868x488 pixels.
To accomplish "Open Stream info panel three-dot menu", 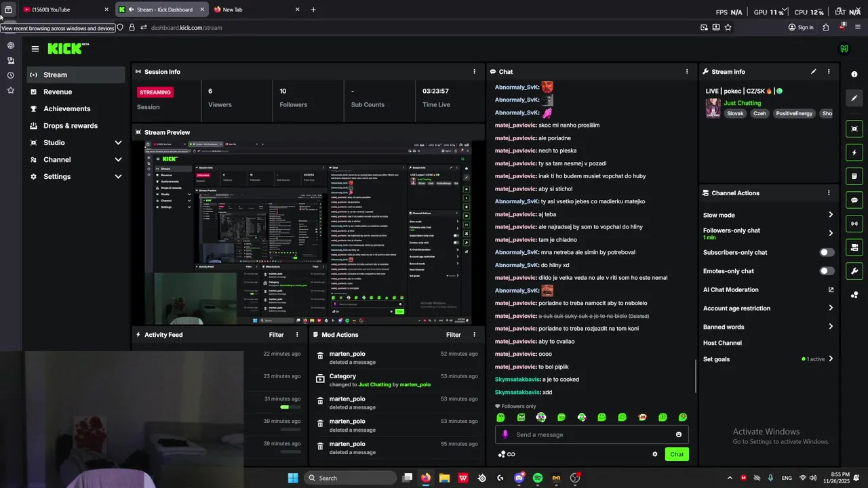I will point(828,71).
